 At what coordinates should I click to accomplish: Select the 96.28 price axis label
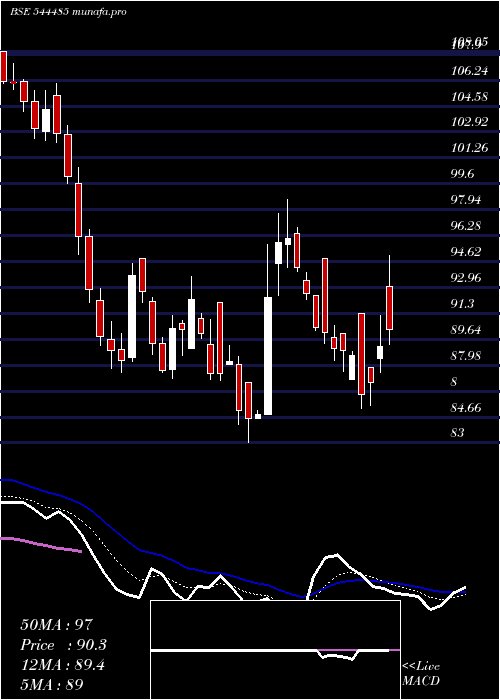click(466, 226)
